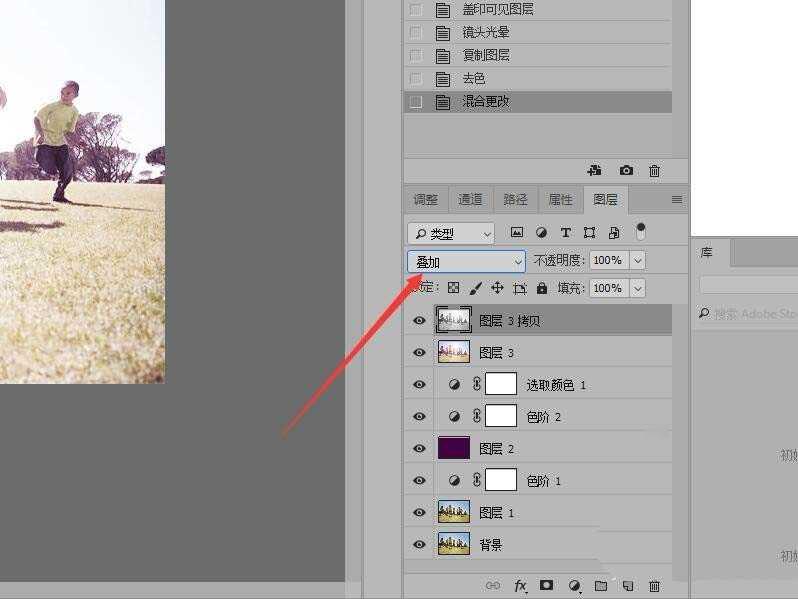
Task: Switch to the 通道 tab
Action: [470, 199]
